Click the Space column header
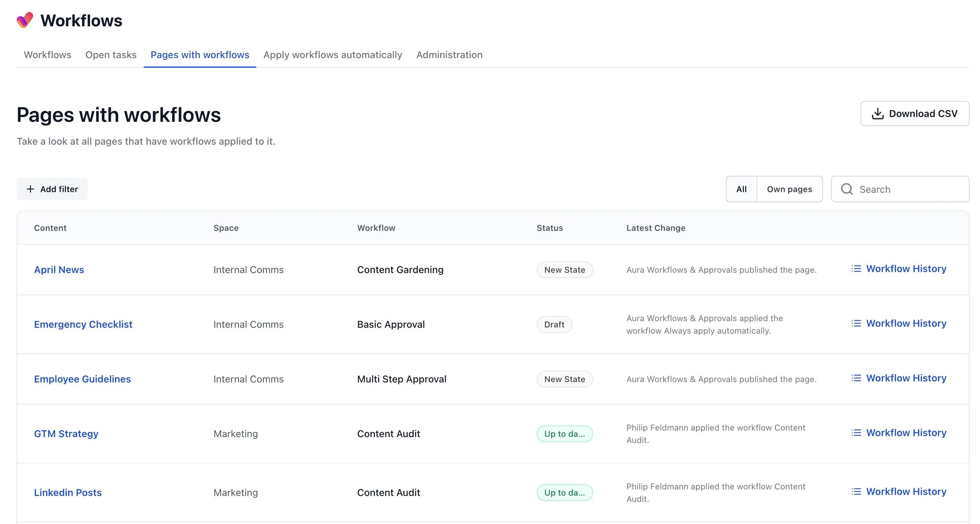Viewport: 980px width, 524px height. tap(226, 228)
